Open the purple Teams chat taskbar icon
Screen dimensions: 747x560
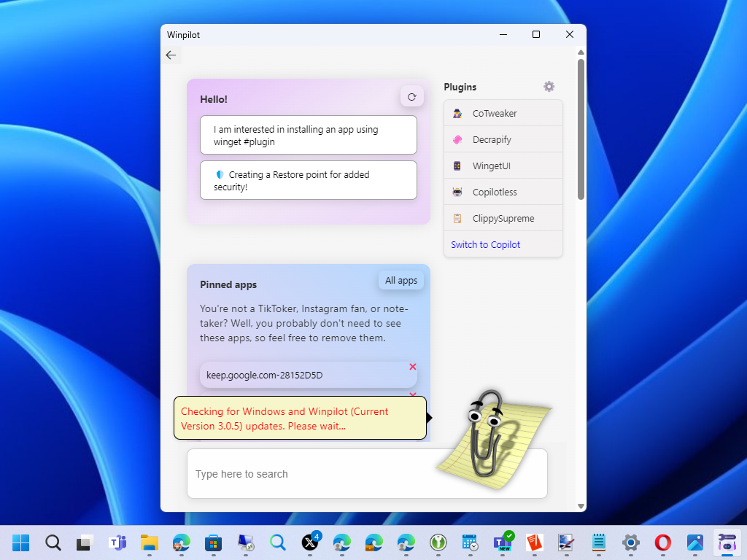pyautogui.click(x=117, y=542)
